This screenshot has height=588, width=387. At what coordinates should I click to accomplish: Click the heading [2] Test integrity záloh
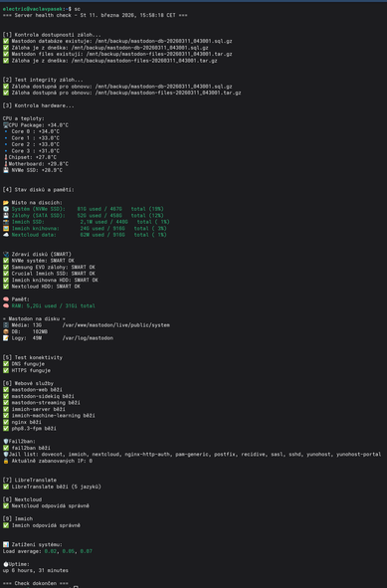point(43,80)
